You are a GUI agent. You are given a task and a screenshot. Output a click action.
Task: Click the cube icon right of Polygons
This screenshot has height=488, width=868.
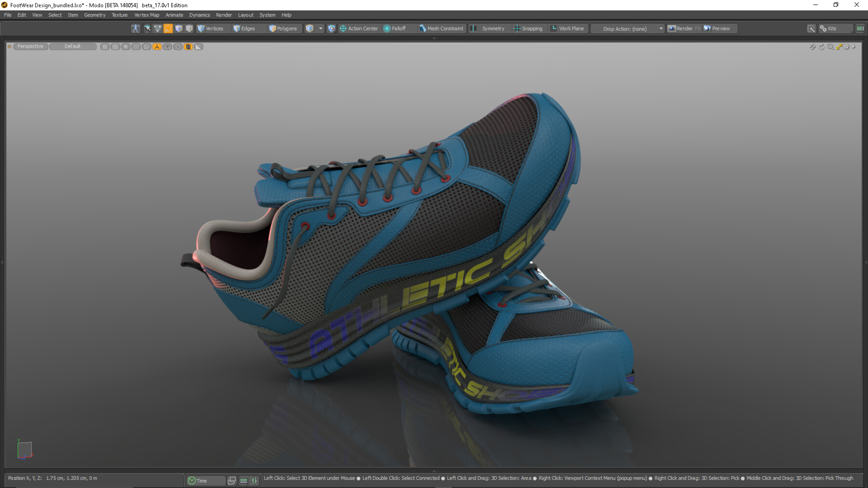tap(310, 28)
